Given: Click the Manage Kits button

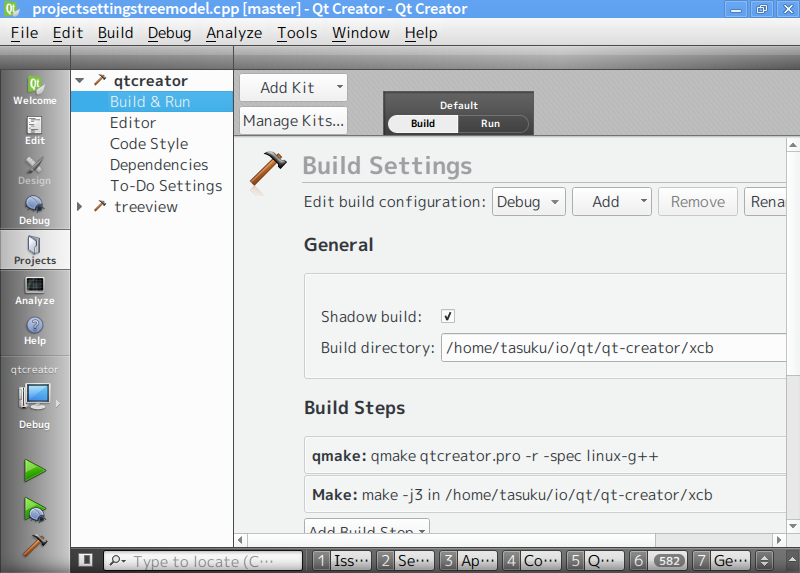Looking at the screenshot, I should tap(293, 120).
